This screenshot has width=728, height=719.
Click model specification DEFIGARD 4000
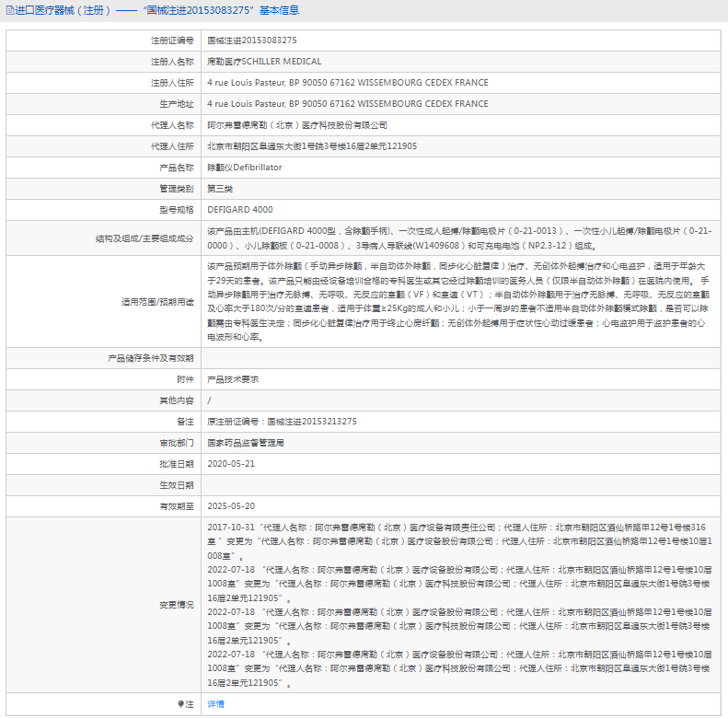pos(239,210)
